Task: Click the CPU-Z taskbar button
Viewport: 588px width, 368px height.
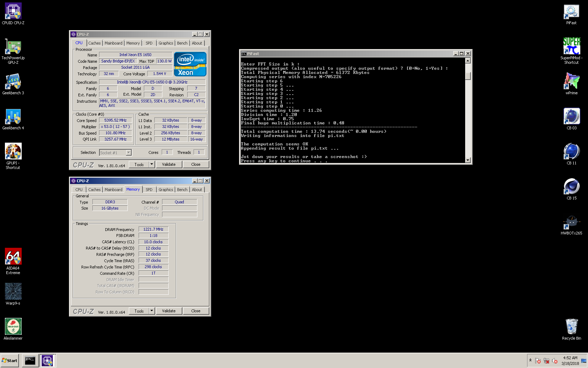Action: (x=47, y=360)
